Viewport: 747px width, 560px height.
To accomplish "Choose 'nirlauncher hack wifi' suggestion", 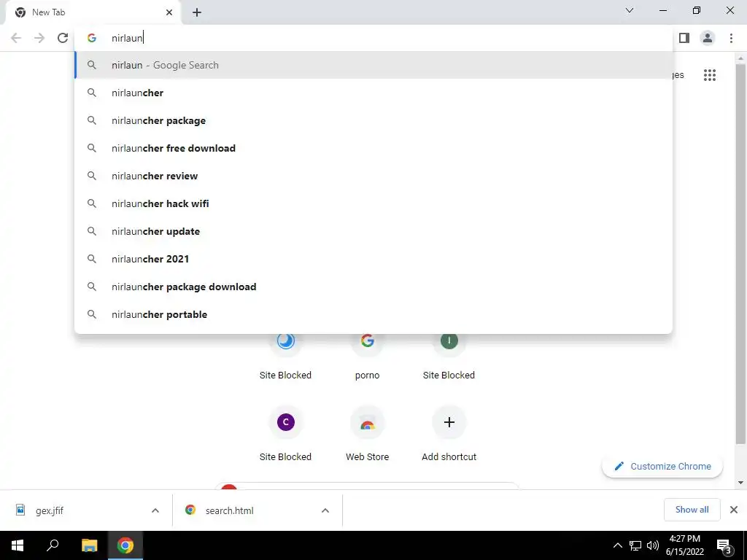I will [x=373, y=203].
